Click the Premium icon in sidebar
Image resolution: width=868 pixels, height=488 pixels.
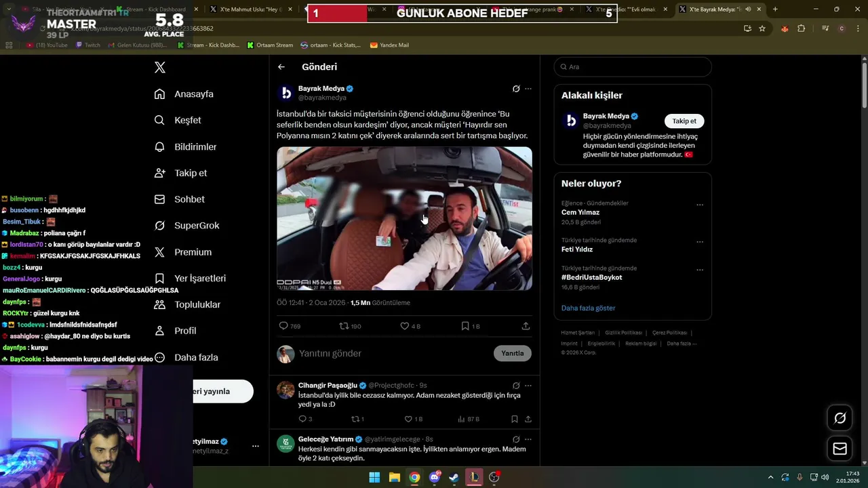coord(159,252)
